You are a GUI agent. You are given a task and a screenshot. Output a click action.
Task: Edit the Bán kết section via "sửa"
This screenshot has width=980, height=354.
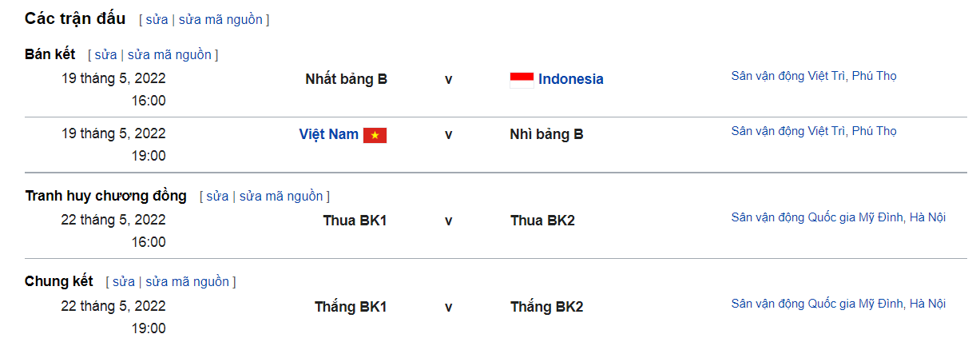105,55
